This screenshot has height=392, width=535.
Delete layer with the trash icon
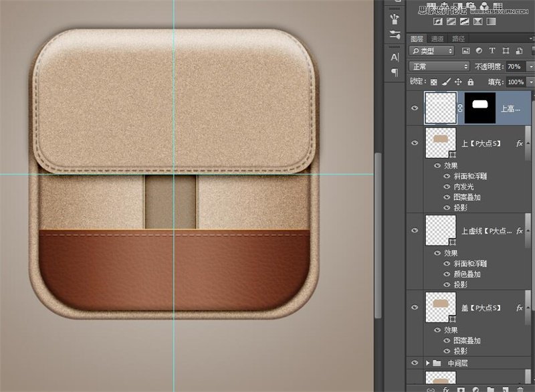pyautogui.click(x=520, y=389)
